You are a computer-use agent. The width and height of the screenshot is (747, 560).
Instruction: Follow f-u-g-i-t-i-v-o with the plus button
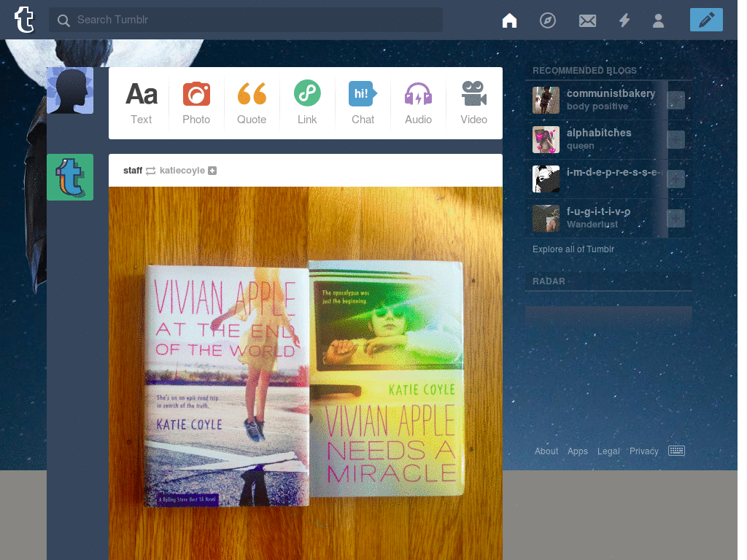[x=676, y=219]
